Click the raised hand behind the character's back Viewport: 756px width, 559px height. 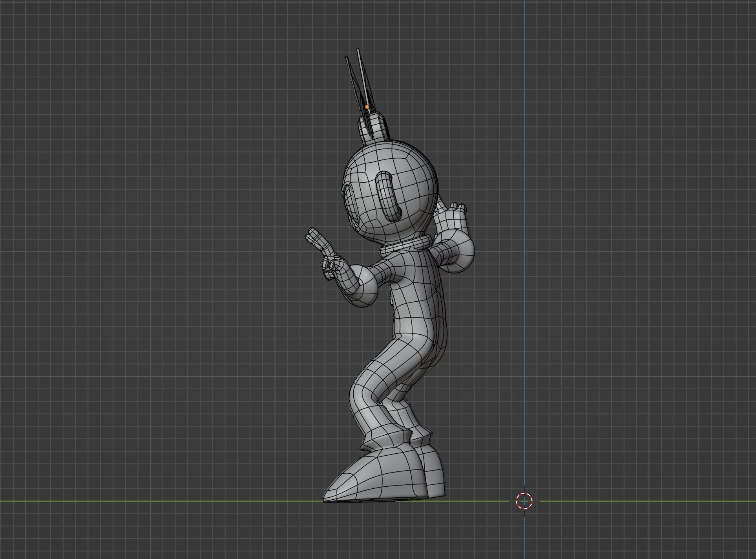[451, 218]
